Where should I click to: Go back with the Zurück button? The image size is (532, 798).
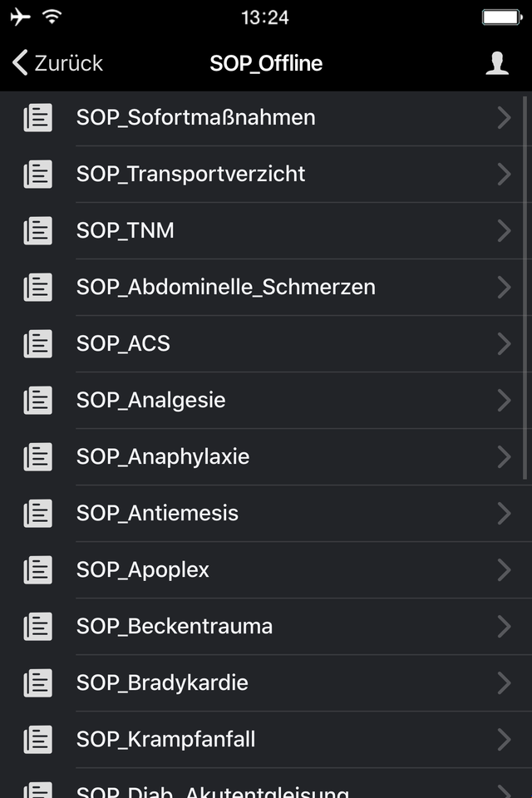coord(57,63)
